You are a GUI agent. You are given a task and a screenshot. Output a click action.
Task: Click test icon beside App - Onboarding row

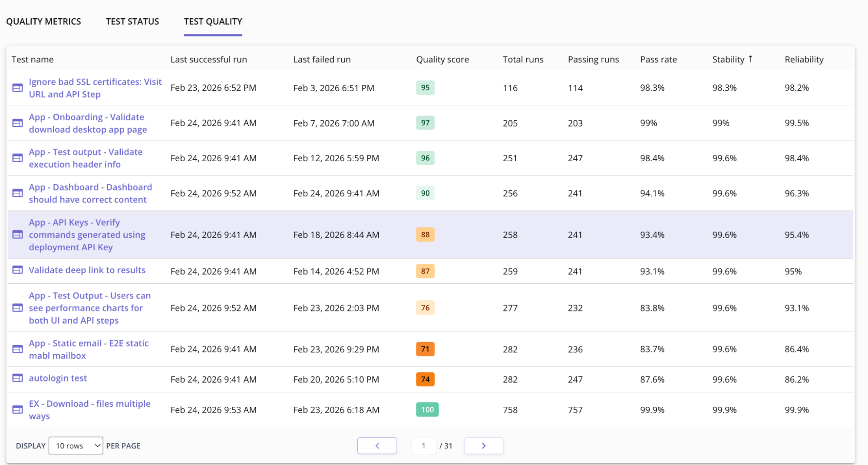(x=17, y=123)
